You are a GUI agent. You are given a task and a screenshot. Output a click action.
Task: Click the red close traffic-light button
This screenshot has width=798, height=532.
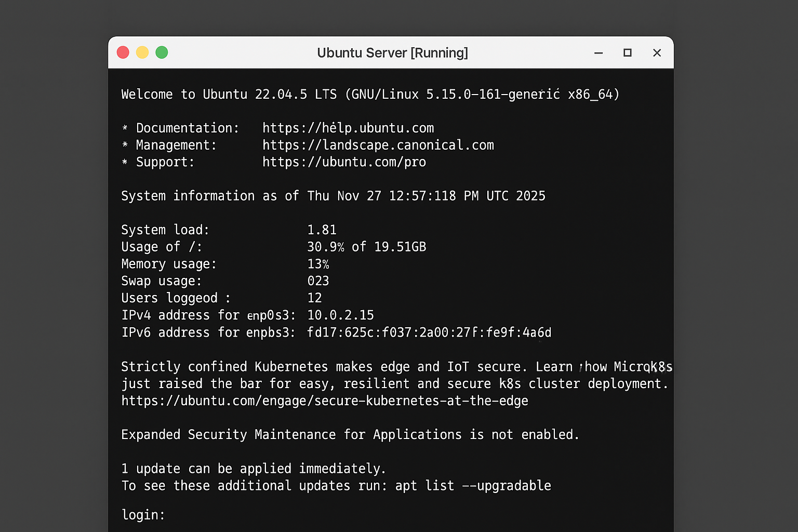[x=123, y=52]
